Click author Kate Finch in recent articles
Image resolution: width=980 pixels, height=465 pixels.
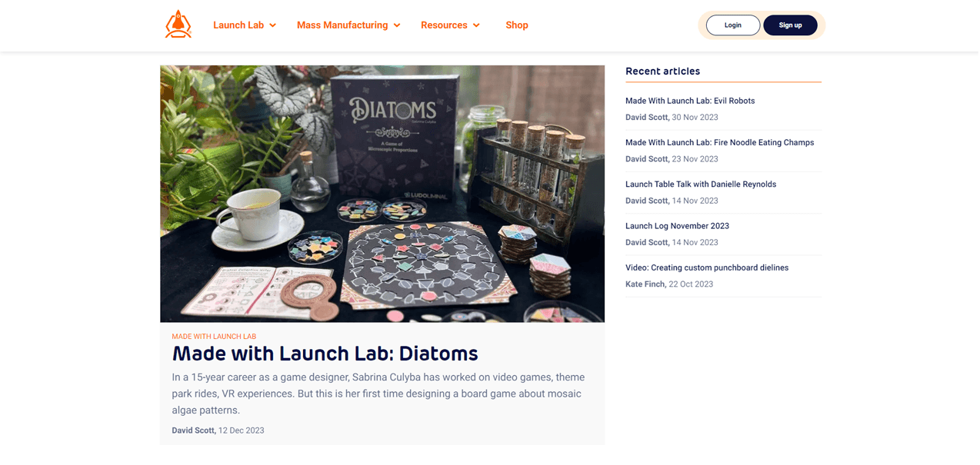pyautogui.click(x=645, y=284)
